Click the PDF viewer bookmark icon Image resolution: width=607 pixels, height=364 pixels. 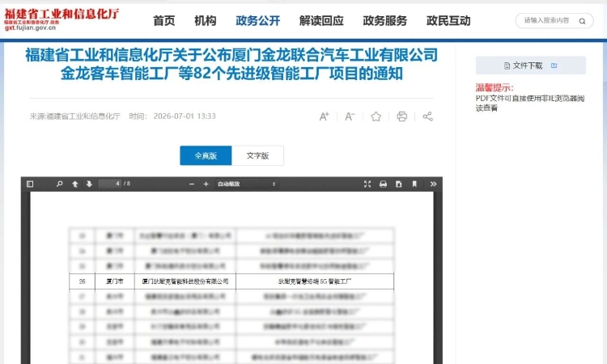click(x=414, y=184)
